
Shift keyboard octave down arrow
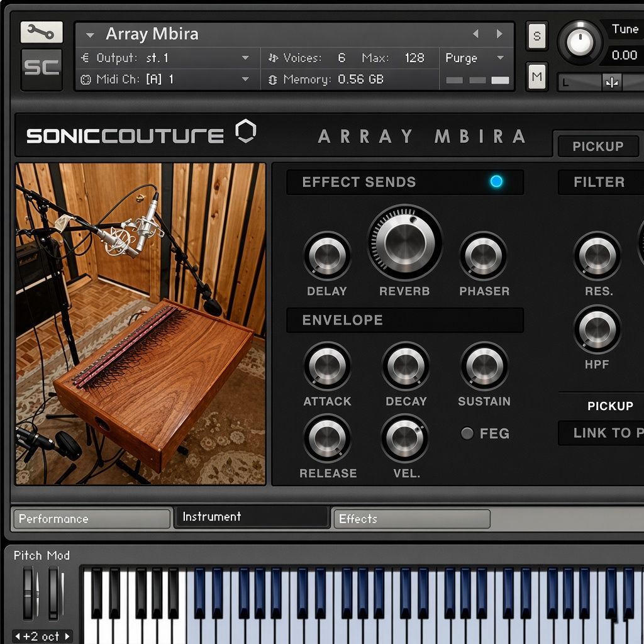click(x=17, y=636)
